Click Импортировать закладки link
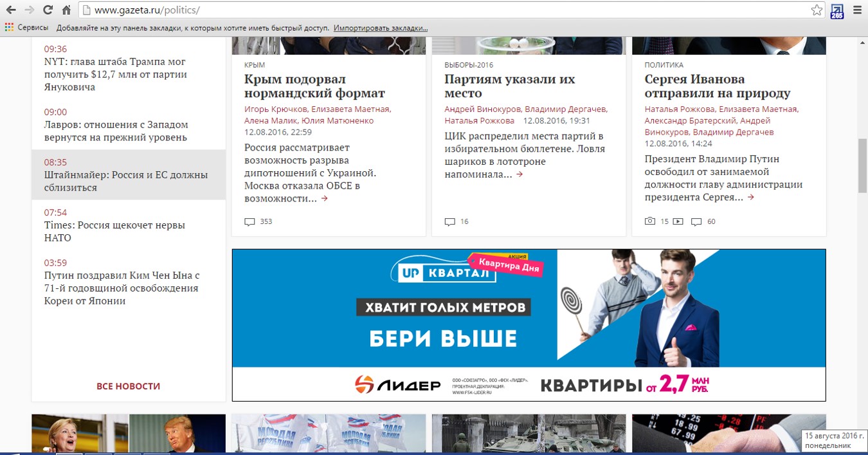This screenshot has height=455, width=868. point(381,28)
